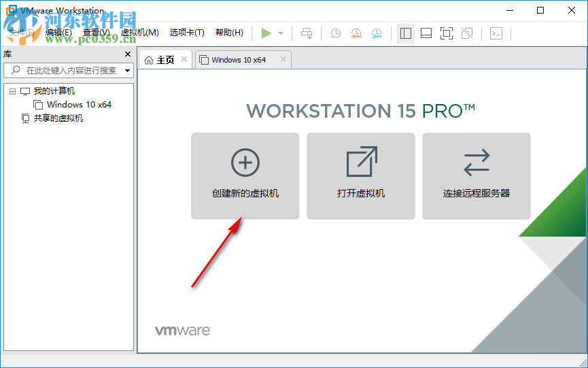Open the 帮助(H) menu
588x368 pixels.
click(229, 33)
